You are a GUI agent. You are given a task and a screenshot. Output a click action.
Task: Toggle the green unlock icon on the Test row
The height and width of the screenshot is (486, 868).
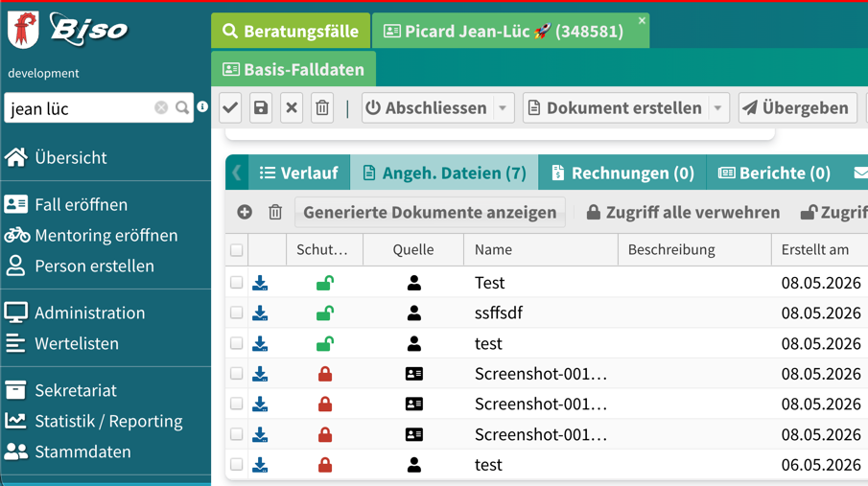click(x=325, y=283)
